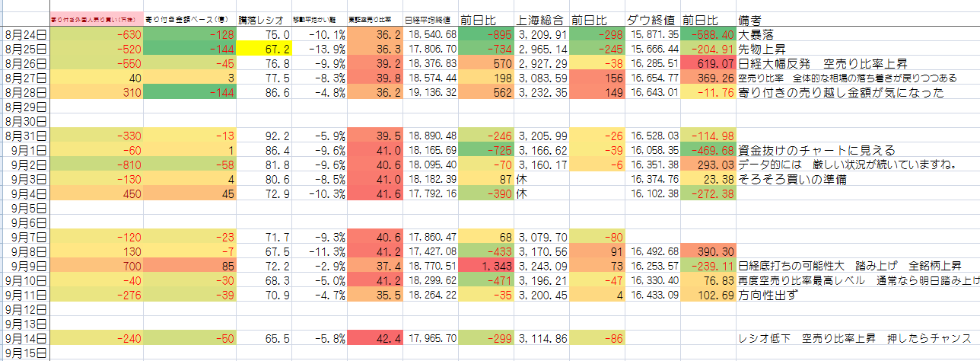Click the -588.40 green Dow change cell

708,35
